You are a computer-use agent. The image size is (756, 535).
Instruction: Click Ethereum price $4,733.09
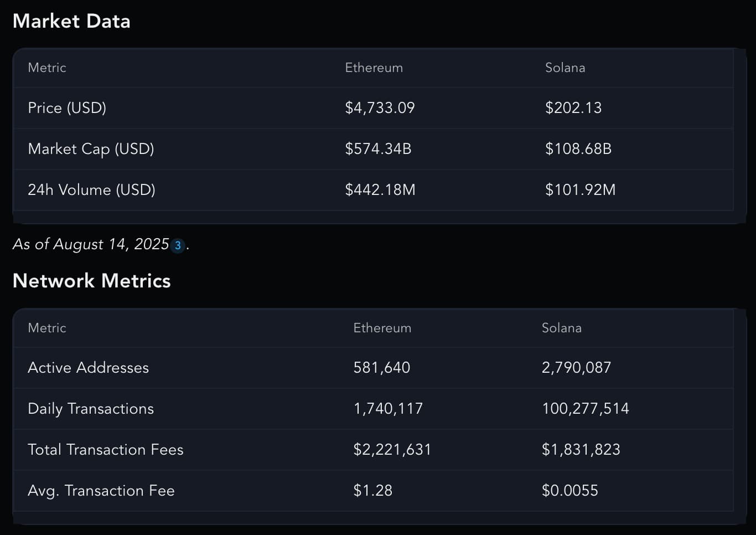pyautogui.click(x=380, y=107)
